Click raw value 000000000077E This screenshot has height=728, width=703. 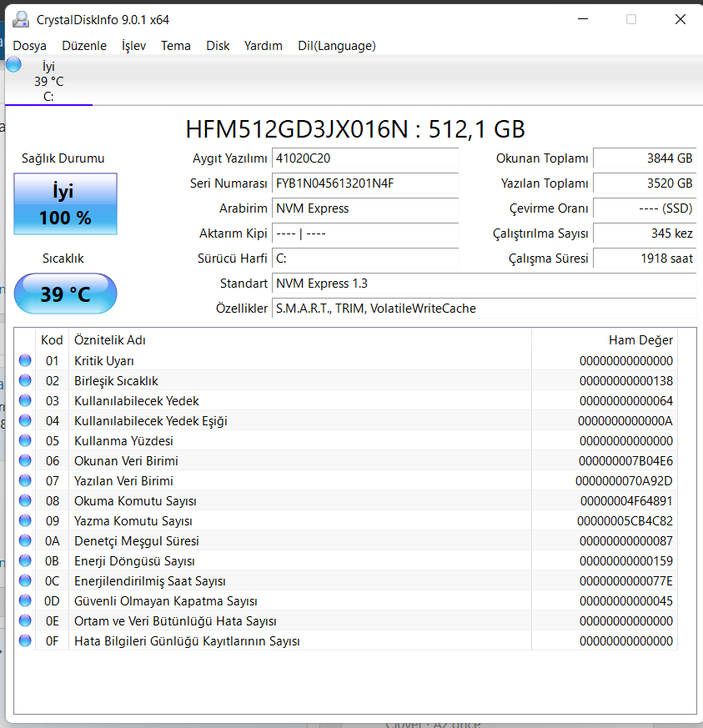point(626,581)
